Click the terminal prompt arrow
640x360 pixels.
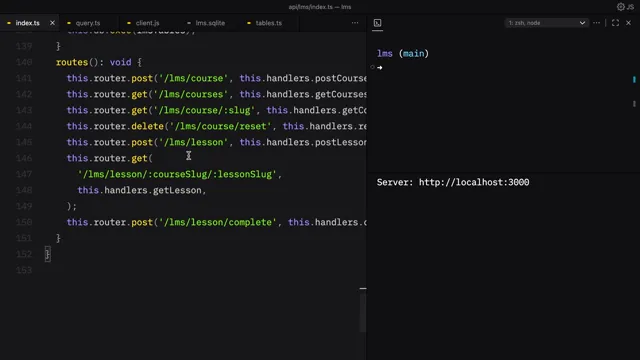(380, 67)
